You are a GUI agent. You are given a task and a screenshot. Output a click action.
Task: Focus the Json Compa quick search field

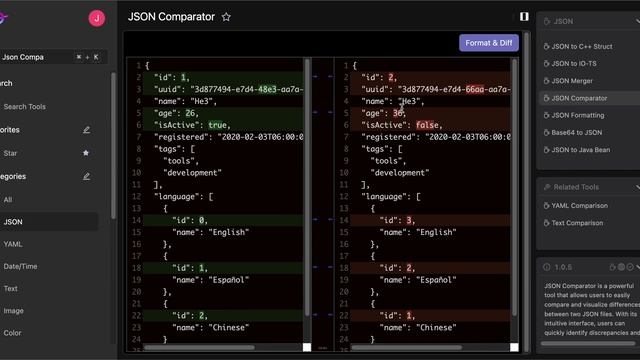[53, 57]
